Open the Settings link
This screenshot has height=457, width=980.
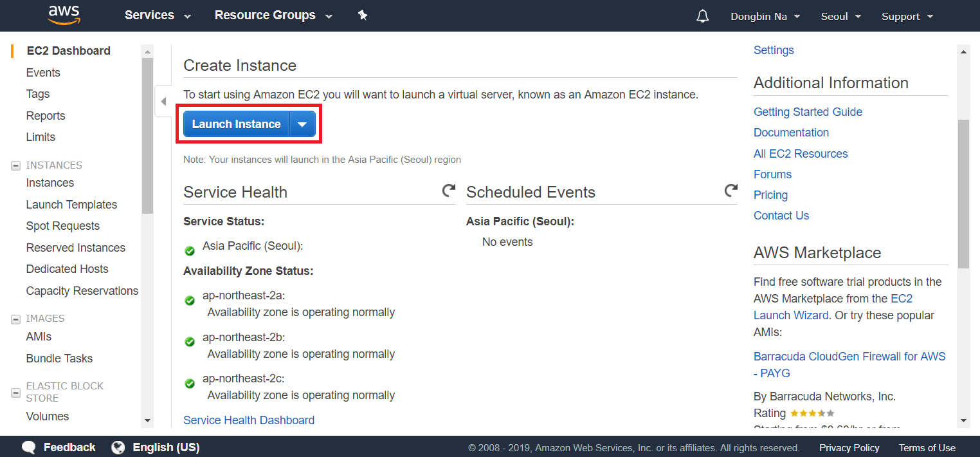pyautogui.click(x=774, y=50)
